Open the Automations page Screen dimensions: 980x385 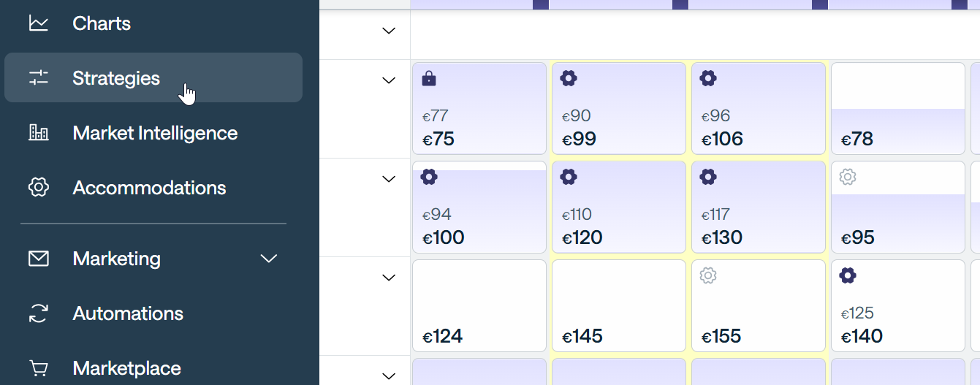128,313
